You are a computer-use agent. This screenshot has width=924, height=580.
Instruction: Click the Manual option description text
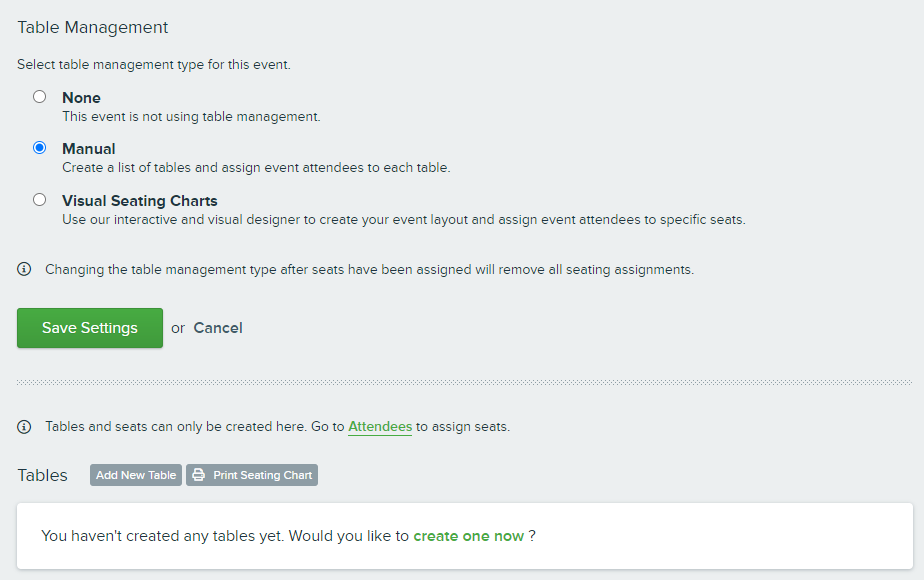tap(256, 167)
